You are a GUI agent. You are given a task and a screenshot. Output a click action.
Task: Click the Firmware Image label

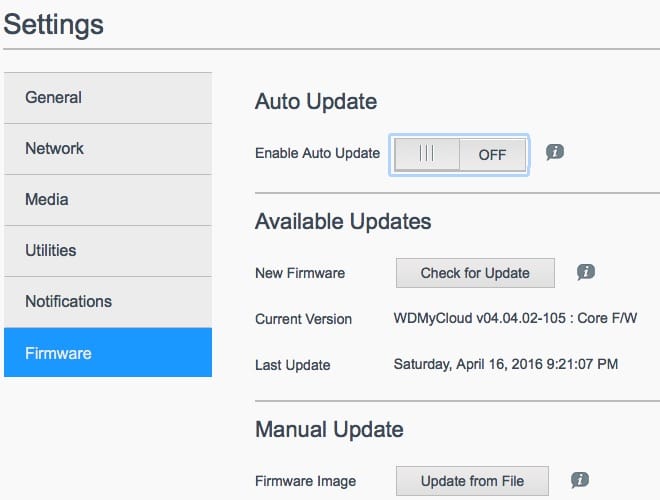click(x=305, y=481)
